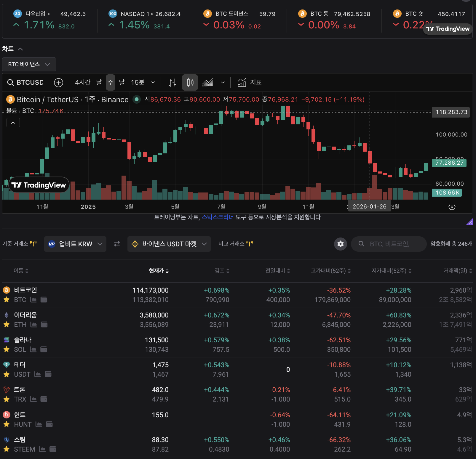Open the STEEM wallet icon
The image size is (476, 459).
pos(53,449)
